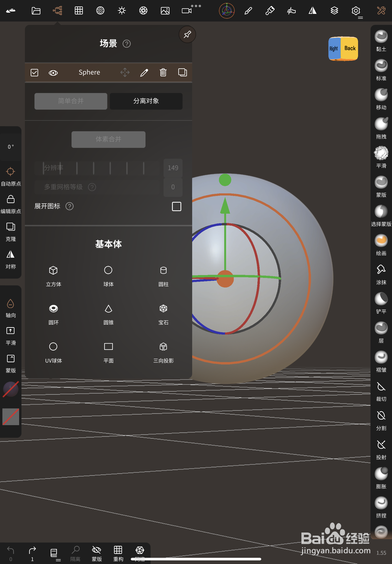Duplicate the Sphere object
This screenshot has width=392, height=564.
pyautogui.click(x=182, y=72)
